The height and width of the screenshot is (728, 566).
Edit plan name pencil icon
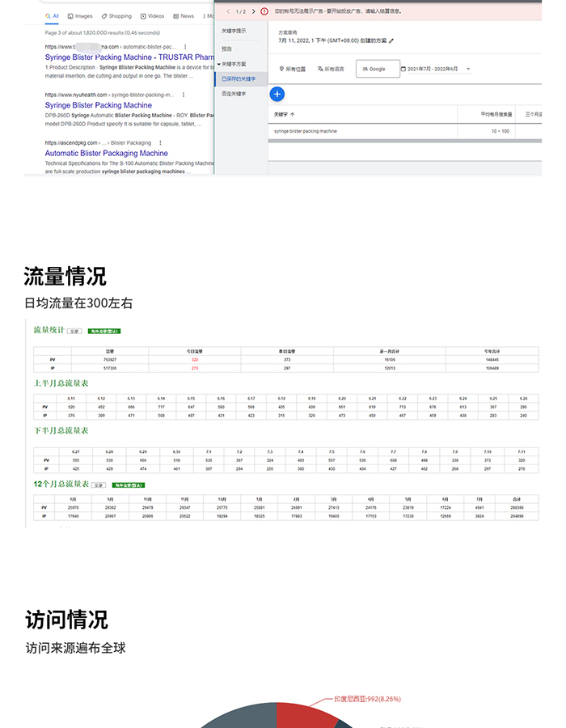pos(391,41)
